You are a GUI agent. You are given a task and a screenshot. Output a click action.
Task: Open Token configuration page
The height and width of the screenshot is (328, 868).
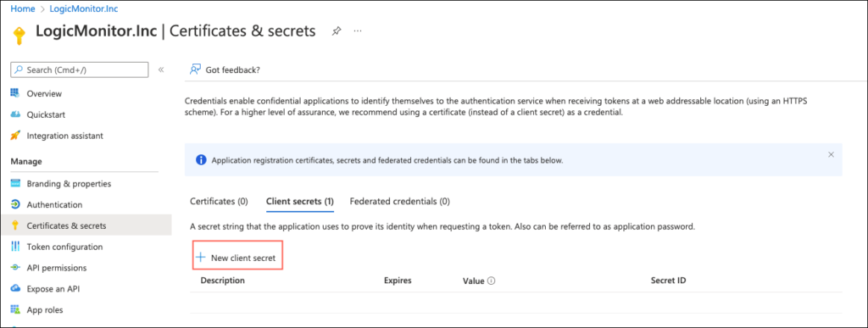[64, 247]
